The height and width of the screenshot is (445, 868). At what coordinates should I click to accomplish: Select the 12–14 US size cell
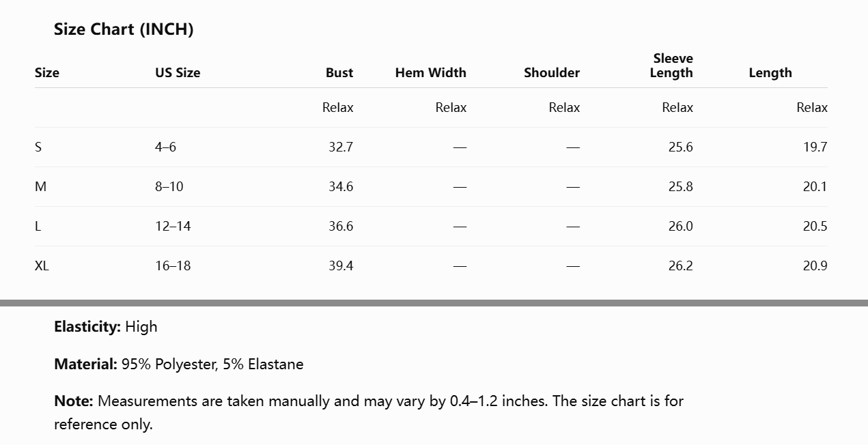click(173, 226)
